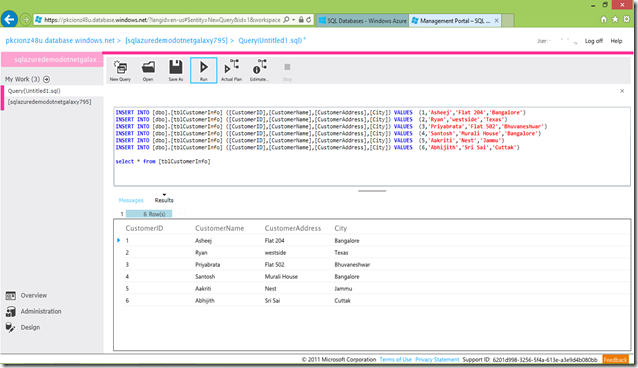Click the CustomerAddress column header
Screen dimensions: 638x368
click(x=293, y=228)
